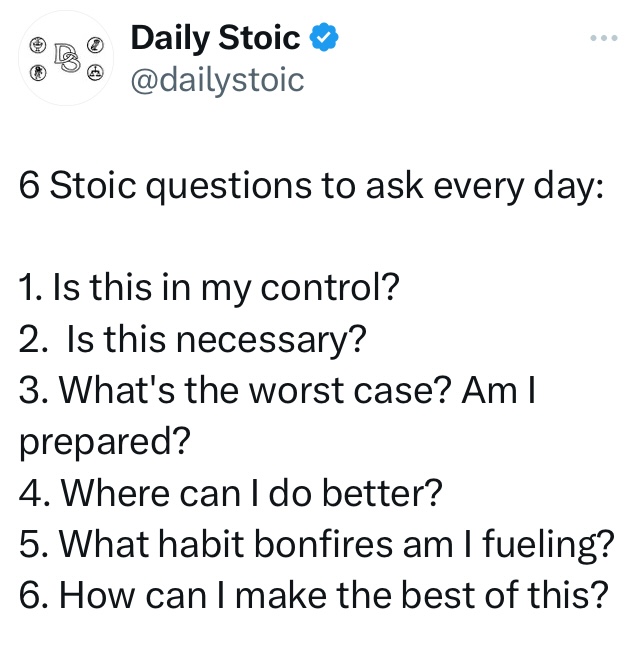640x652 pixels.
Task: Open the Daily Stoic profile via display name
Action: coord(215,38)
